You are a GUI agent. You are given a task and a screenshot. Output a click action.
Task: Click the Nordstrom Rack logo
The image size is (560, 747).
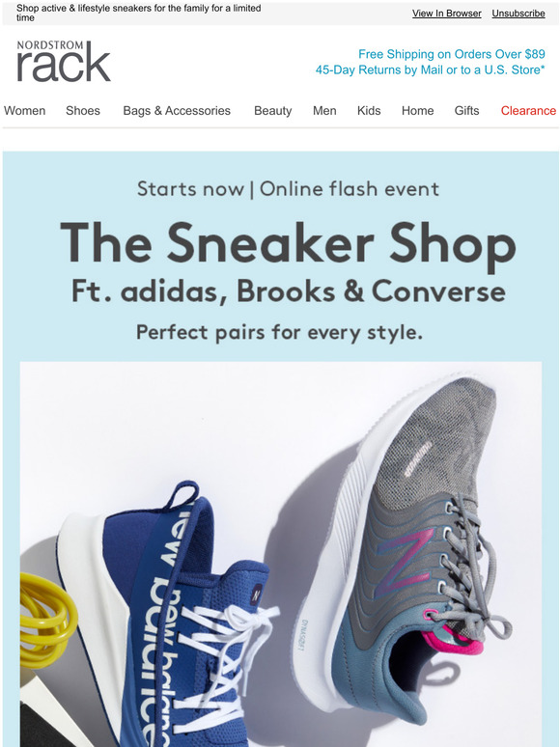point(64,62)
